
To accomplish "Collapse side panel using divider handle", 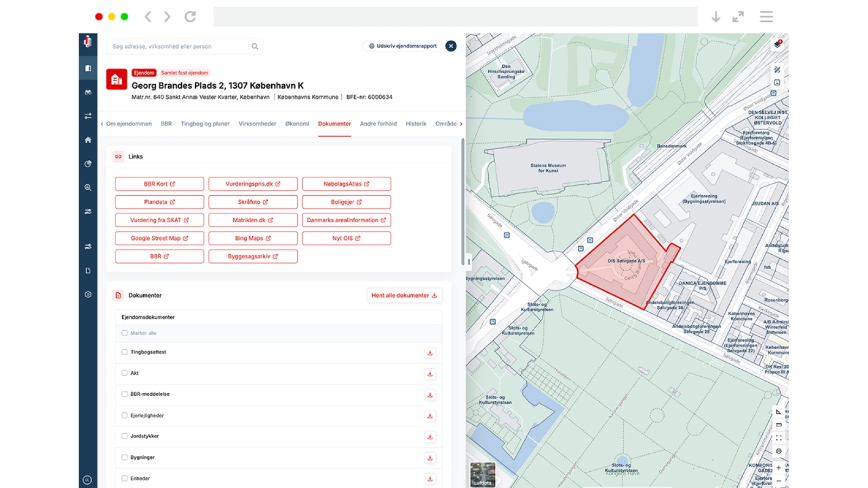I will pyautogui.click(x=469, y=261).
